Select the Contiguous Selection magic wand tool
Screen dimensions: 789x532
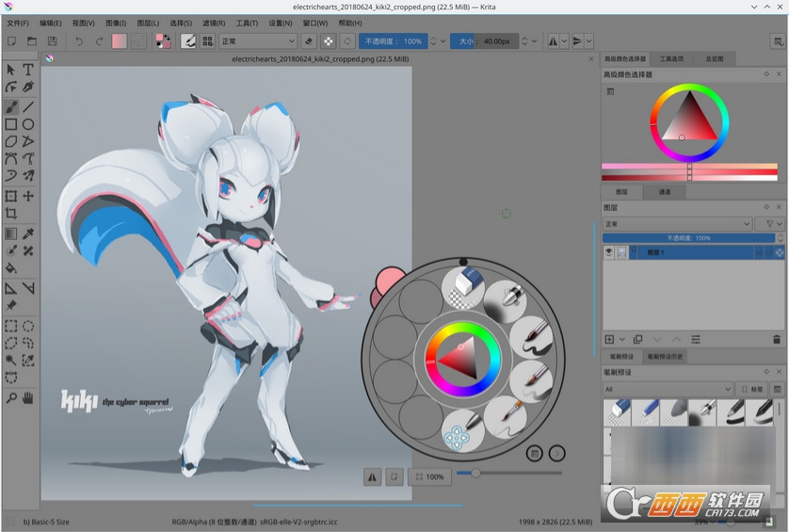click(11, 361)
